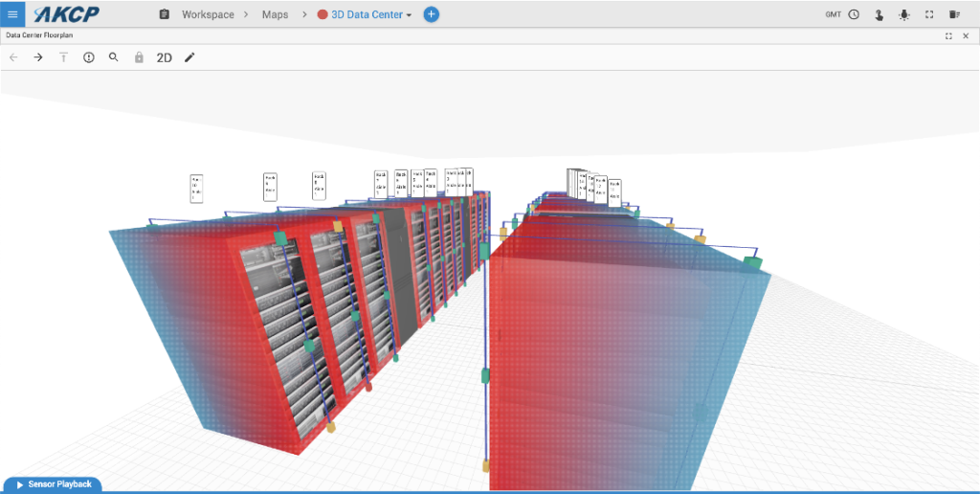The image size is (980, 494).
Task: Select the Data Center Floorplan title
Action: click(39, 35)
